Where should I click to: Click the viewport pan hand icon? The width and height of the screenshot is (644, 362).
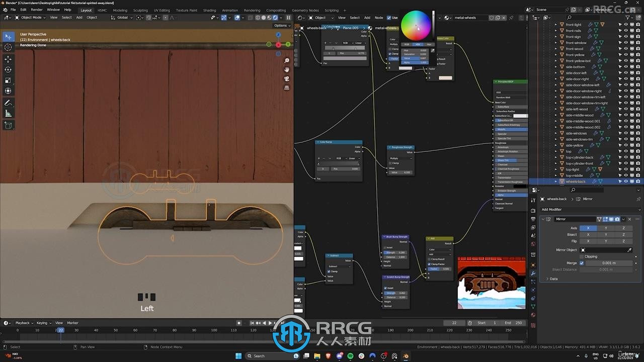[287, 70]
